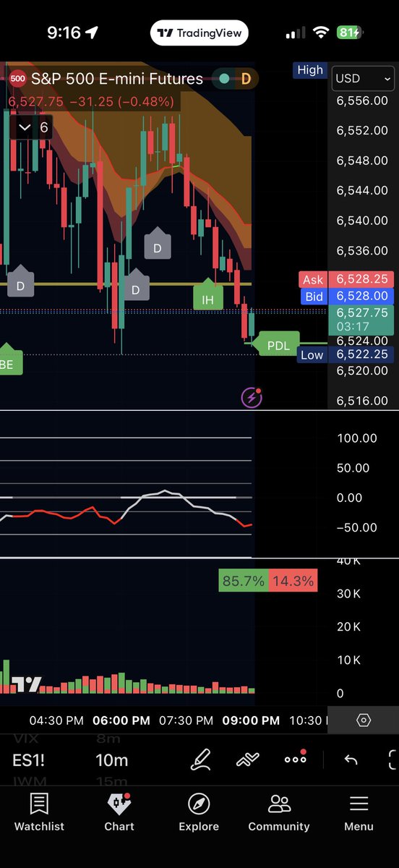Tap the Low price label 6,522.25
This screenshot has width=399, height=868.
pos(312,354)
